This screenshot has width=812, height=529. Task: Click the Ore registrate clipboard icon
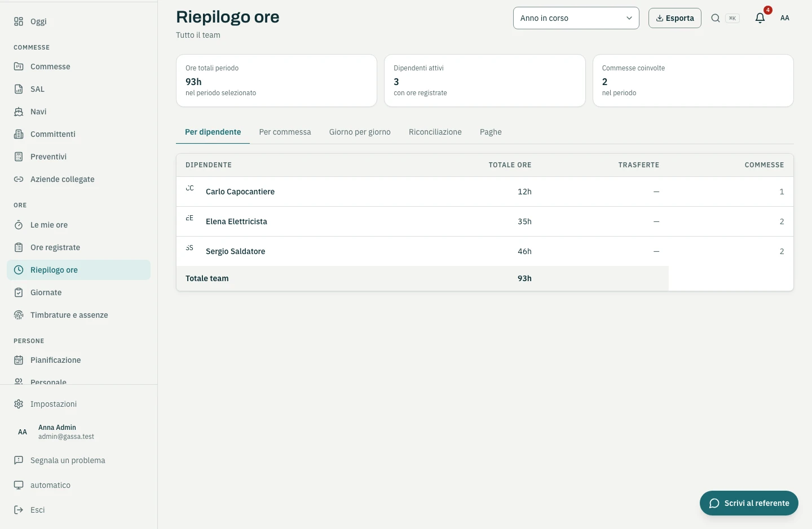point(19,247)
